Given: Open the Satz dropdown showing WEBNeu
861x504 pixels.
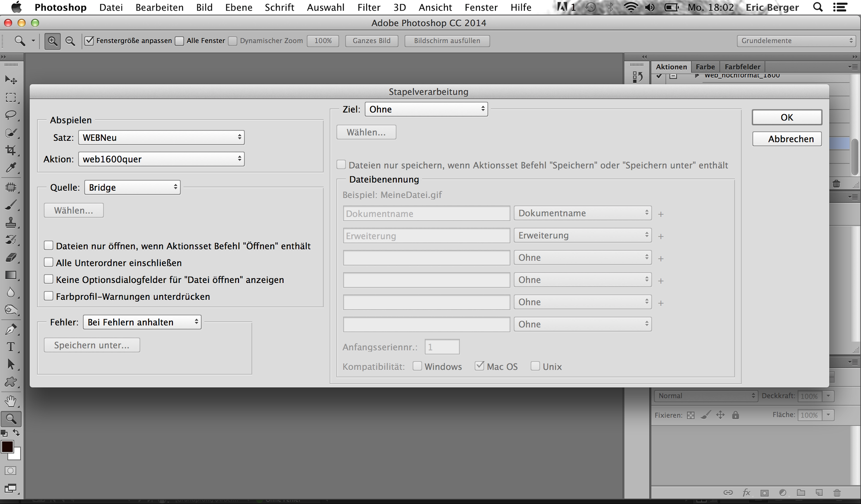Looking at the screenshot, I should click(x=162, y=138).
